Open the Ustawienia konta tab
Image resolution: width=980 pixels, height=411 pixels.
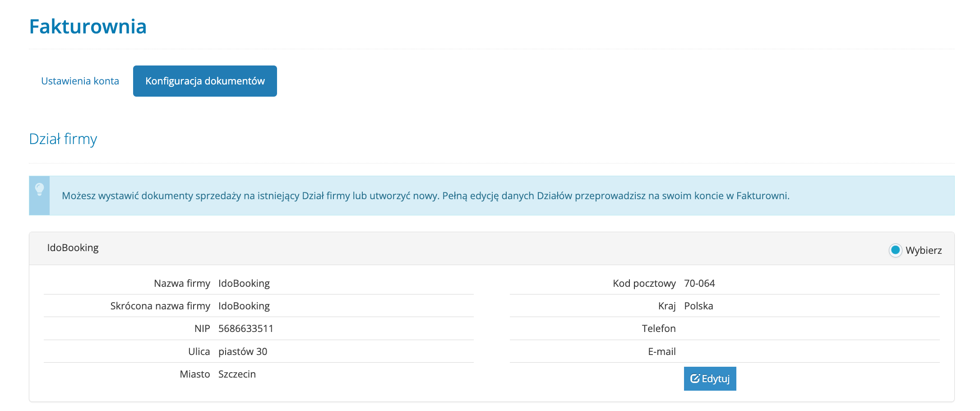(80, 81)
